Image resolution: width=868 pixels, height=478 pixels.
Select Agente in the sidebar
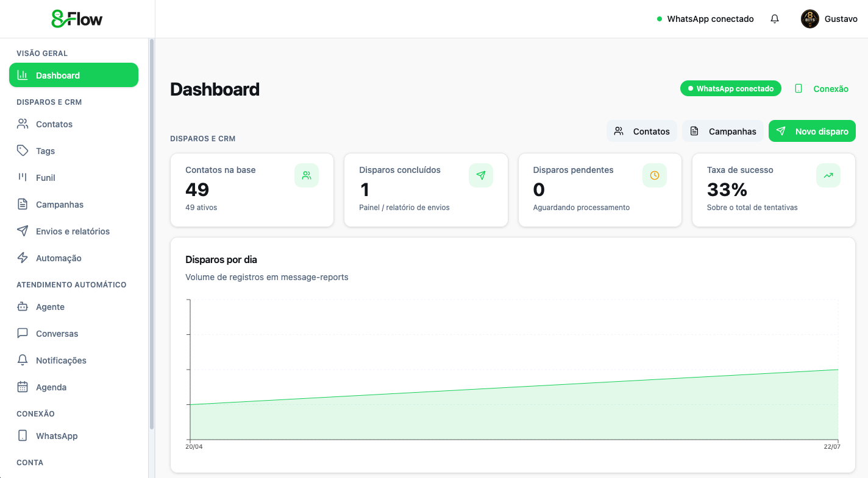point(74,306)
